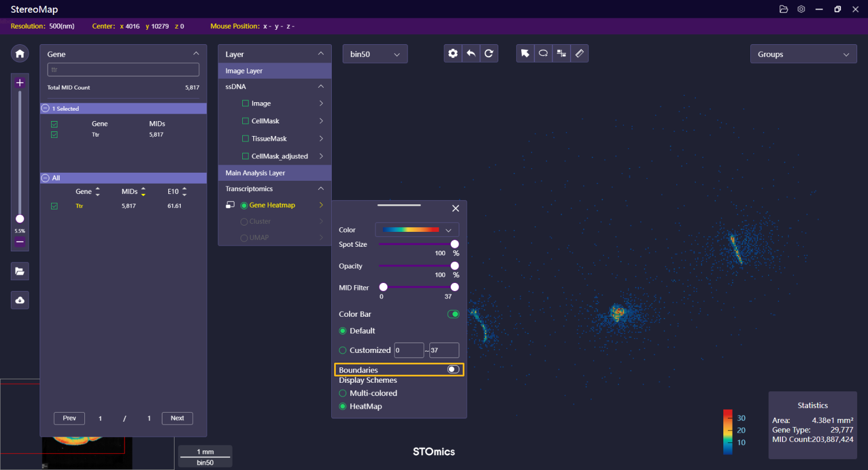The height and width of the screenshot is (470, 868).
Task: Toggle the Boundaries switch
Action: tap(453, 370)
